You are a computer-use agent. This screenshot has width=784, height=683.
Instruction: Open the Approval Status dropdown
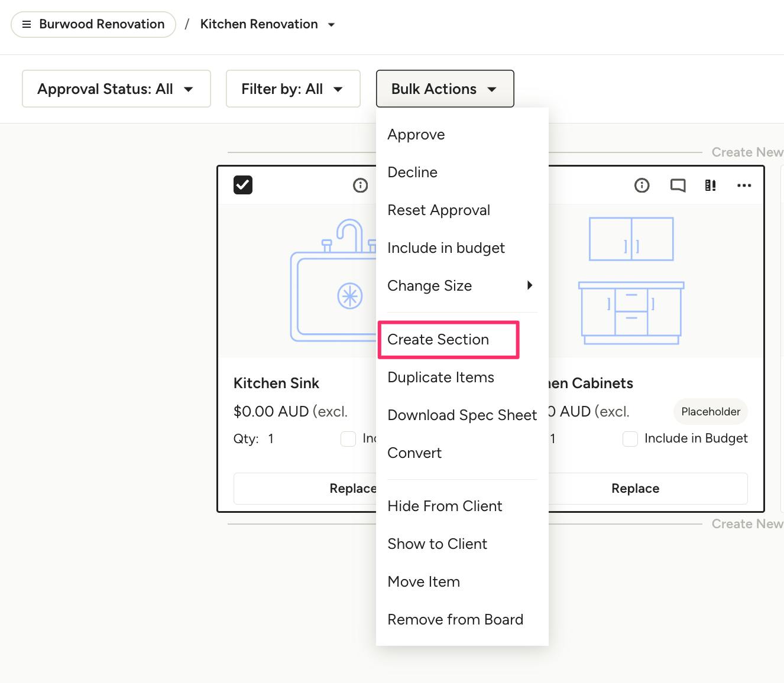click(x=116, y=89)
